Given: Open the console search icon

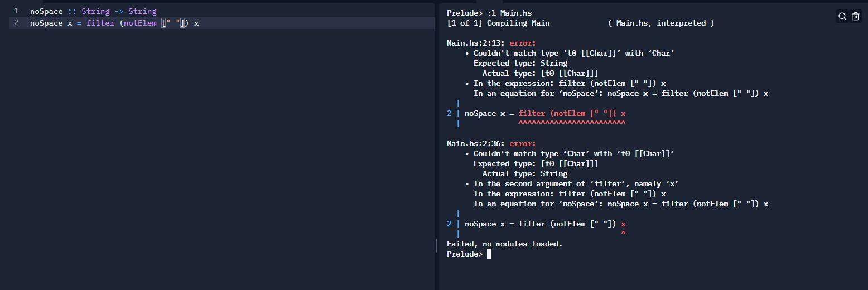Looking at the screenshot, I should [x=842, y=16].
